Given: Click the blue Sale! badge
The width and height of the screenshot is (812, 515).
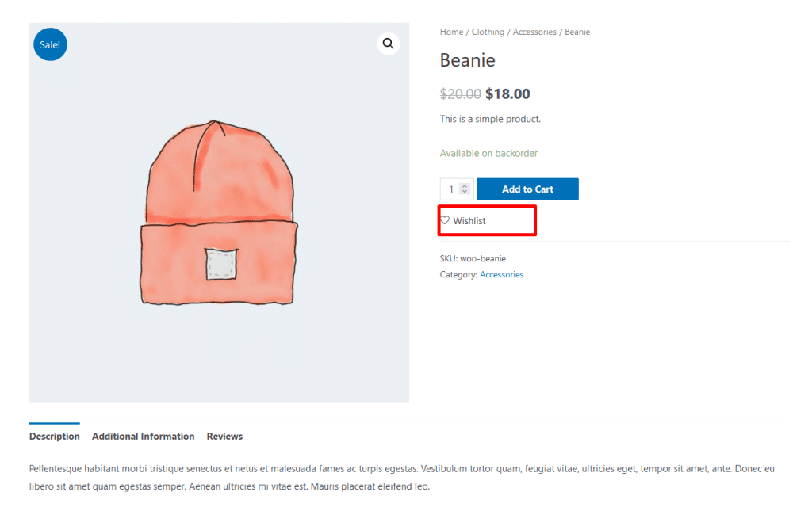Looking at the screenshot, I should point(50,44).
